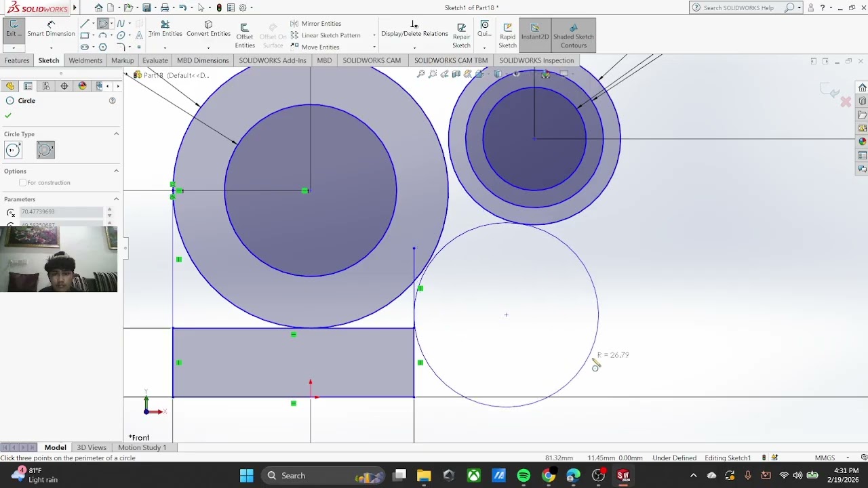Screen dimensions: 868x488
Task: Switch to the Markup tab
Action: (123, 60)
